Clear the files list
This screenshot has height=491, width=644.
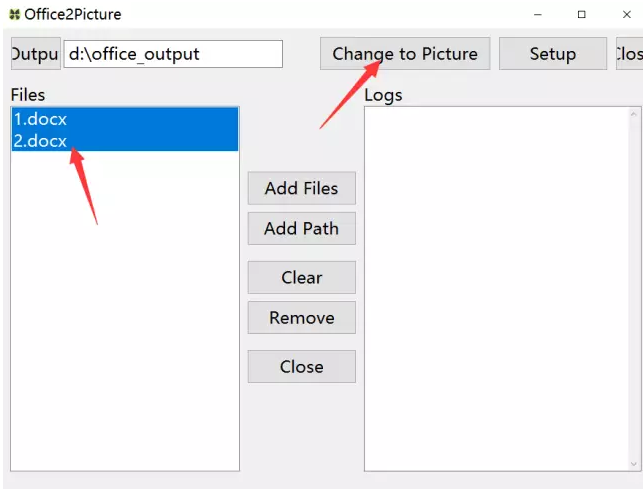[x=301, y=277]
